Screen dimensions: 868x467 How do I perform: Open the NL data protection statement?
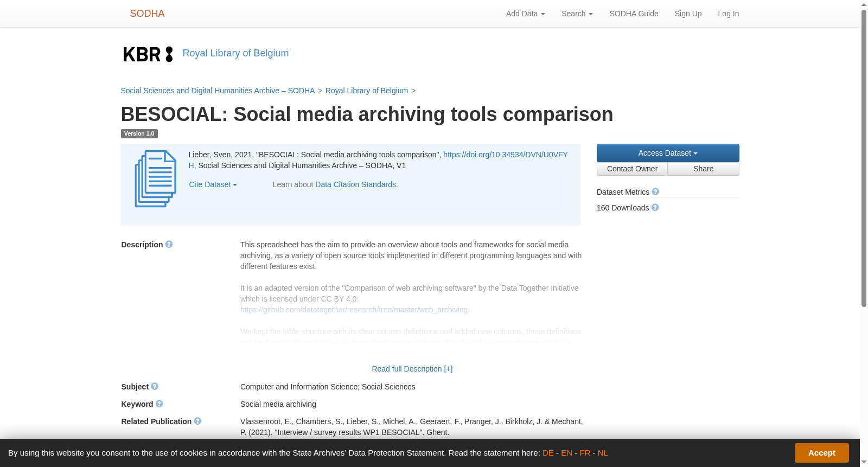point(603,453)
